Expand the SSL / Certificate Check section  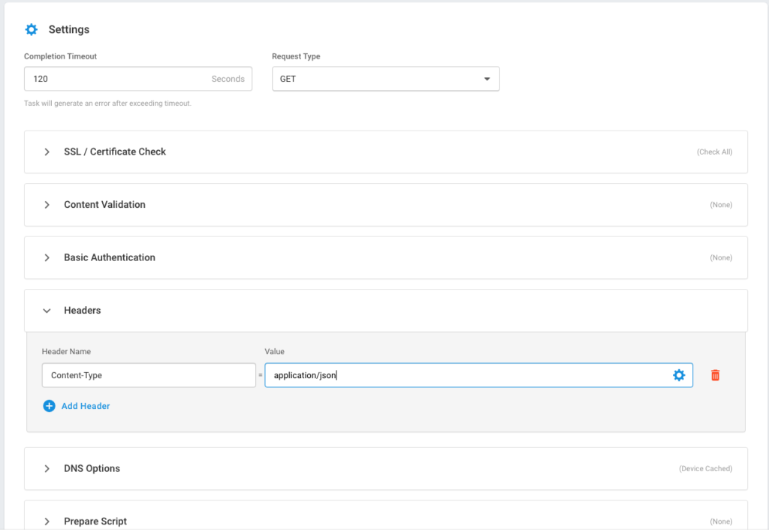[47, 152]
